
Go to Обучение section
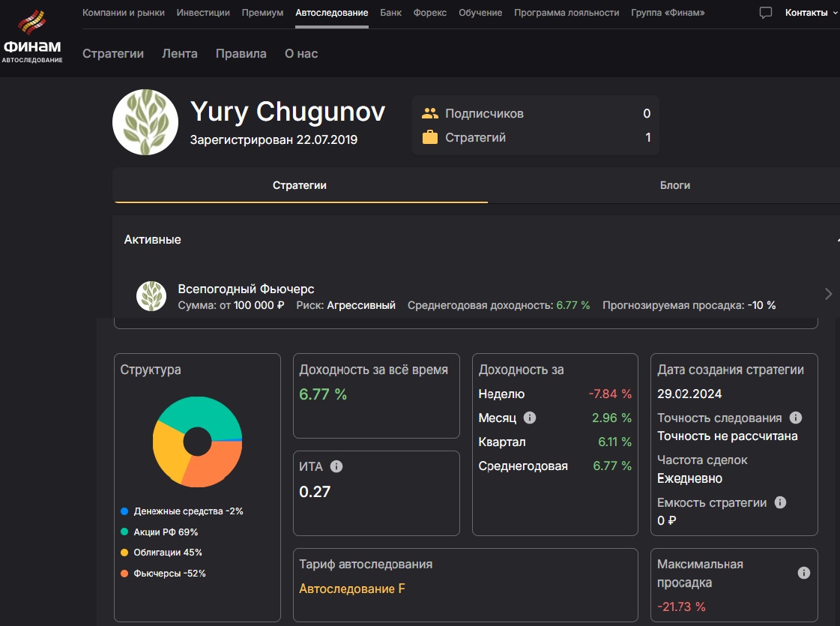480,12
